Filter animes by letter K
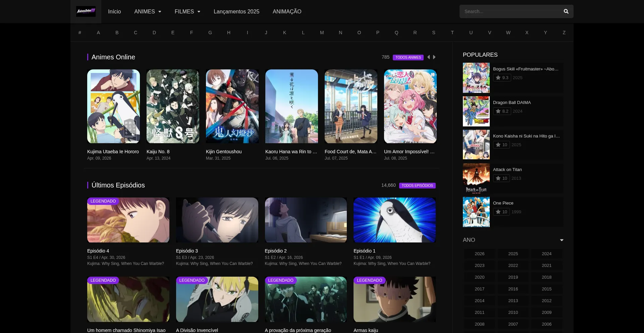644x333 pixels. coord(284,33)
